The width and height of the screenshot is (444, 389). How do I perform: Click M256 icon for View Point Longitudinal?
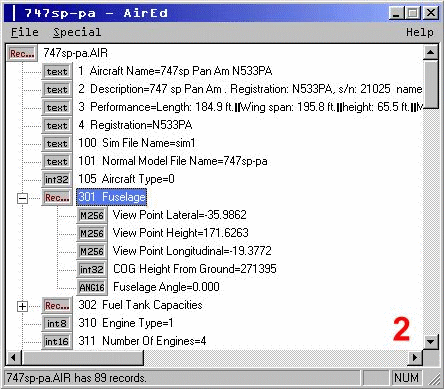[92, 251]
